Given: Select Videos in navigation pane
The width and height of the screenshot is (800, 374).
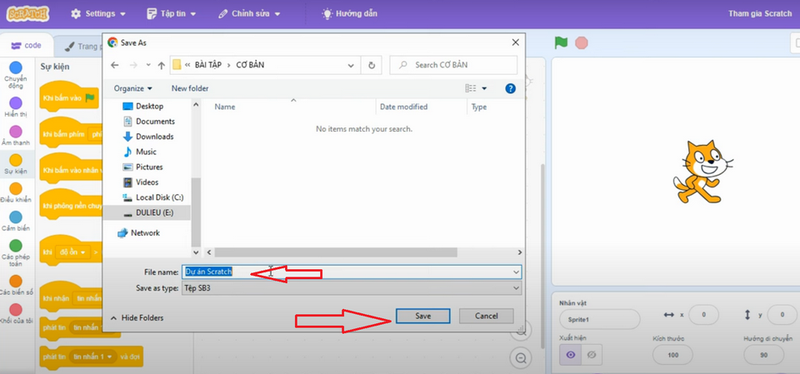Looking at the screenshot, I should tap(141, 182).
